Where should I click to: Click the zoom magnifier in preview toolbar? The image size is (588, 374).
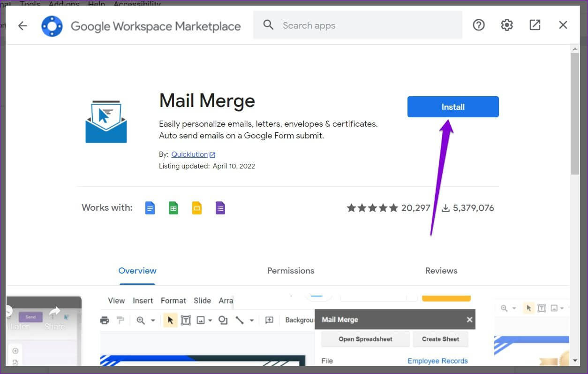(x=141, y=321)
